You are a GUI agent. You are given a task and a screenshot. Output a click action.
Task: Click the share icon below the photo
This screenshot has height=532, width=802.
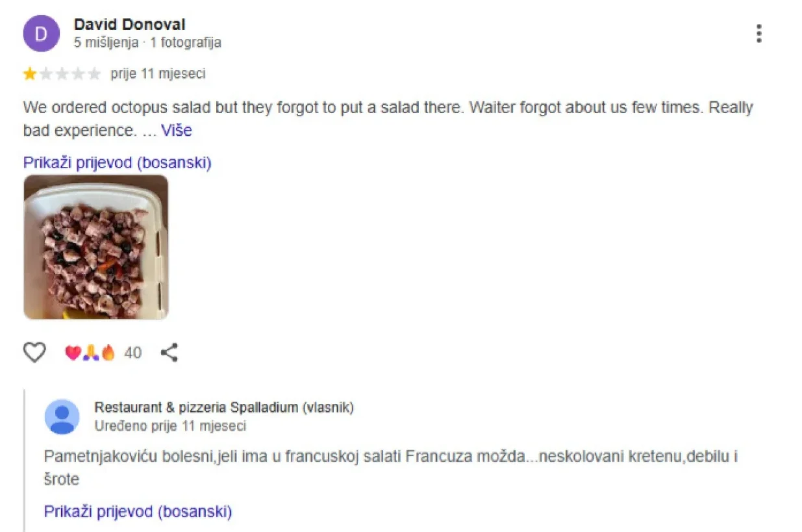[169, 353]
